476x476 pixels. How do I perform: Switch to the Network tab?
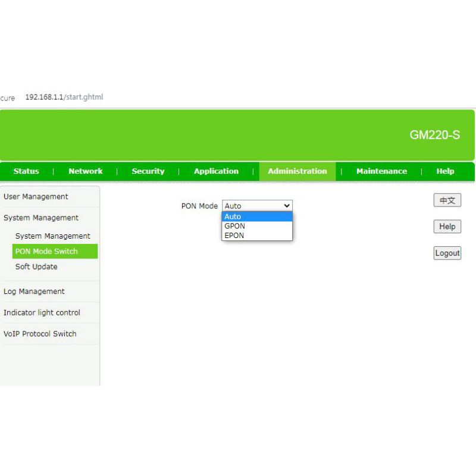[85, 171]
